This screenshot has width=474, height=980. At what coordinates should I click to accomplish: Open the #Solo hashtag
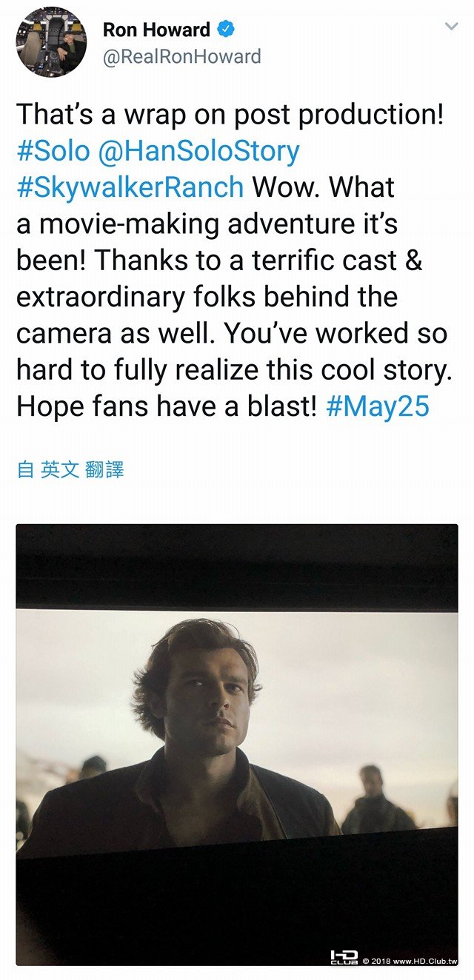click(x=53, y=151)
